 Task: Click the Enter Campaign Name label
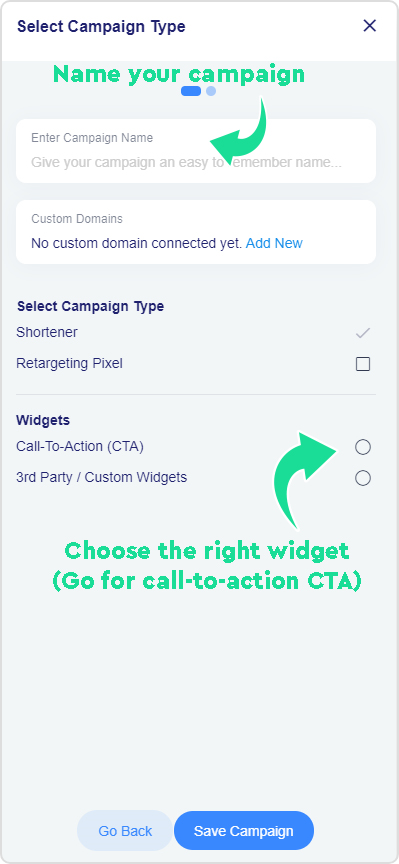point(92,138)
